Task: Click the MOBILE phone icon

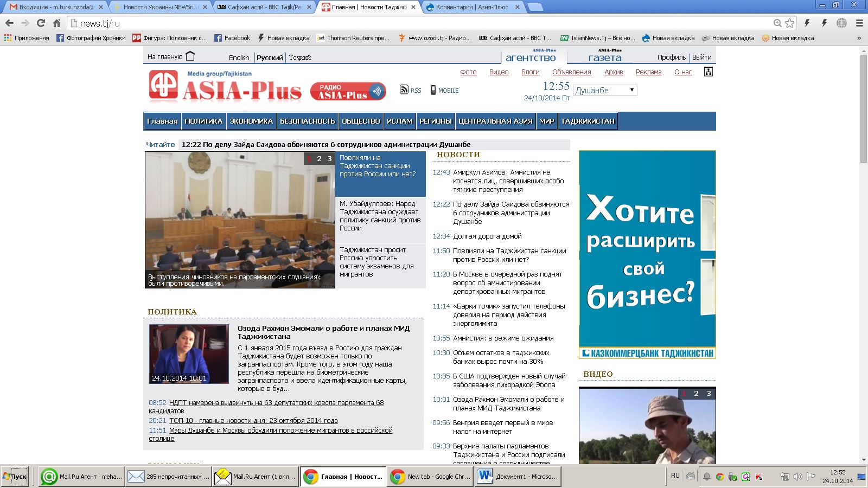Action: tap(433, 90)
